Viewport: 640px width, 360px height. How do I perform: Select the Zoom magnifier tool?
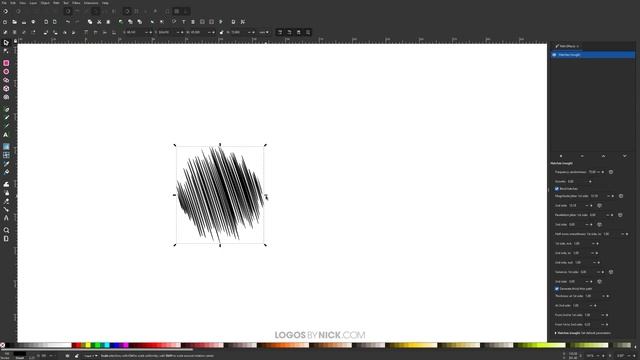tap(6, 230)
